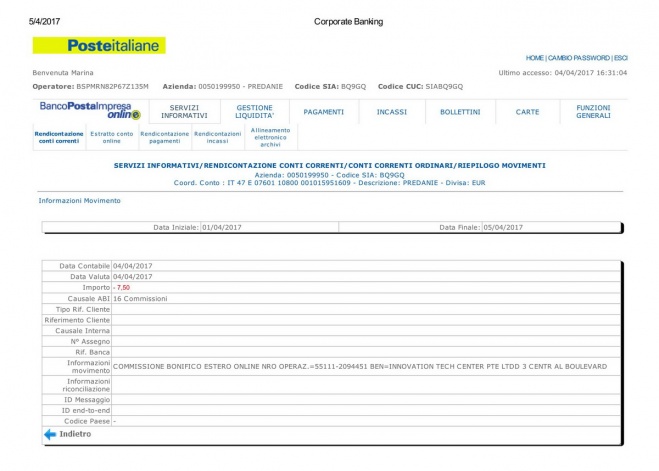Switch to Estratto conto online tab
The width and height of the screenshot is (659, 471).
click(111, 137)
